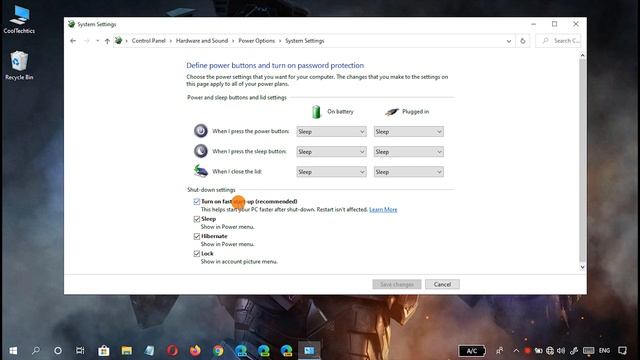Open sleep button Plugged in dropdown
This screenshot has height=360, width=640.
pos(408,151)
